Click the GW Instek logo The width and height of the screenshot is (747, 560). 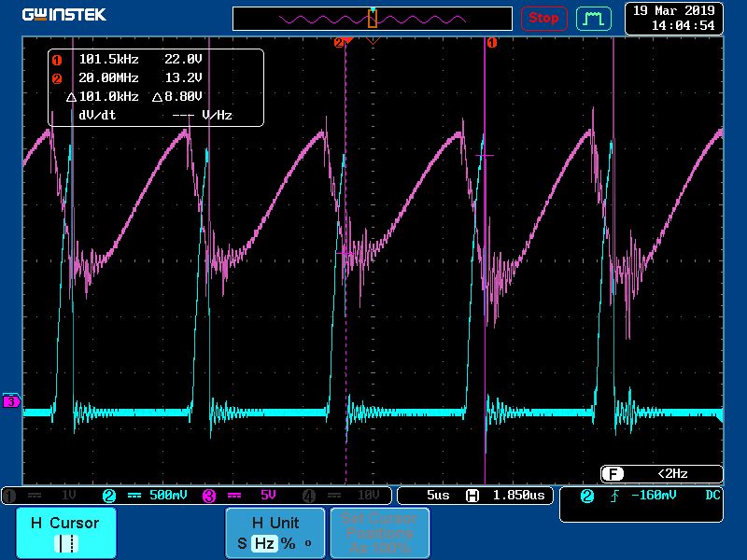(64, 15)
